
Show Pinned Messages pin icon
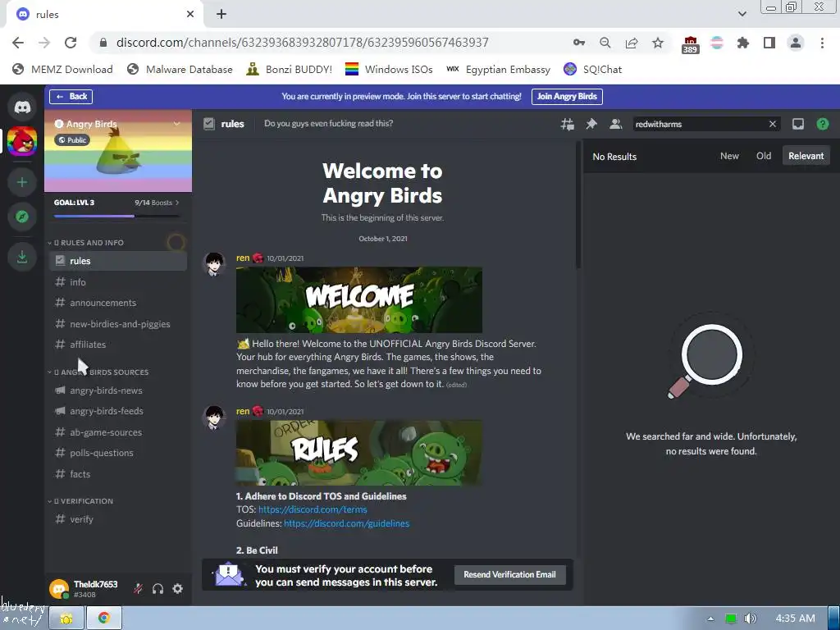coord(591,125)
